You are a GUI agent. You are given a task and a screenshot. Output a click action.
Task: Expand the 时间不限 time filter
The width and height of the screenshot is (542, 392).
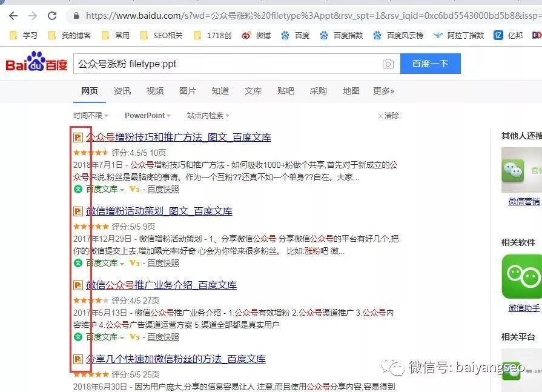[91, 116]
